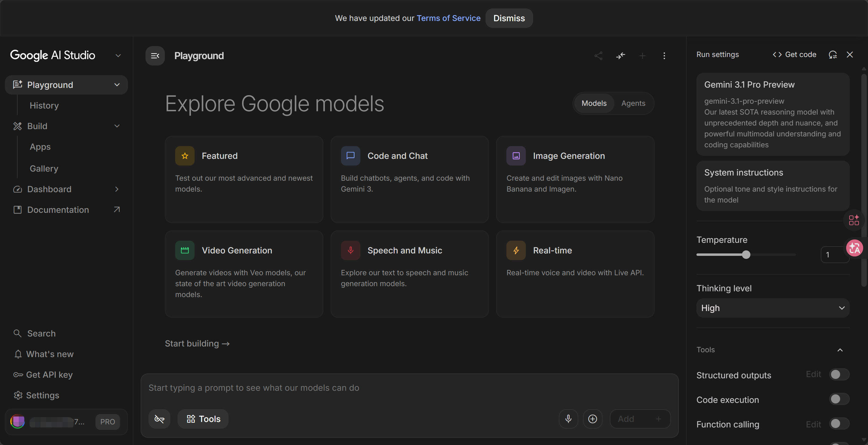
Task: Open Apps under Build
Action: [40, 147]
